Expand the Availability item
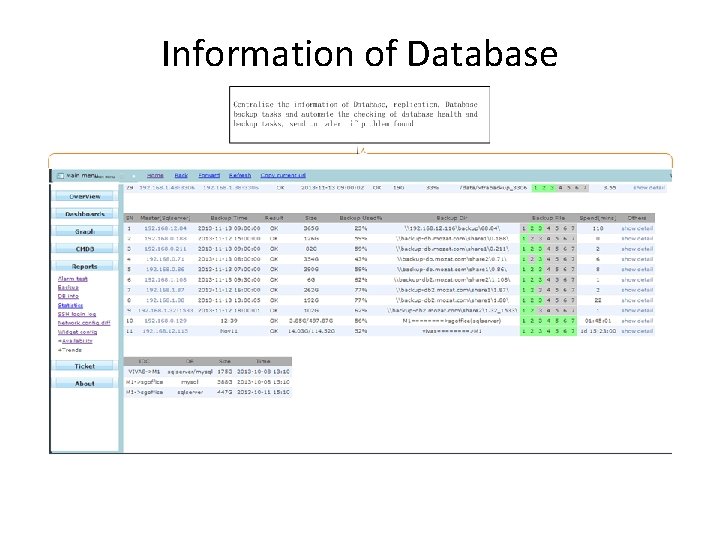 point(75,341)
